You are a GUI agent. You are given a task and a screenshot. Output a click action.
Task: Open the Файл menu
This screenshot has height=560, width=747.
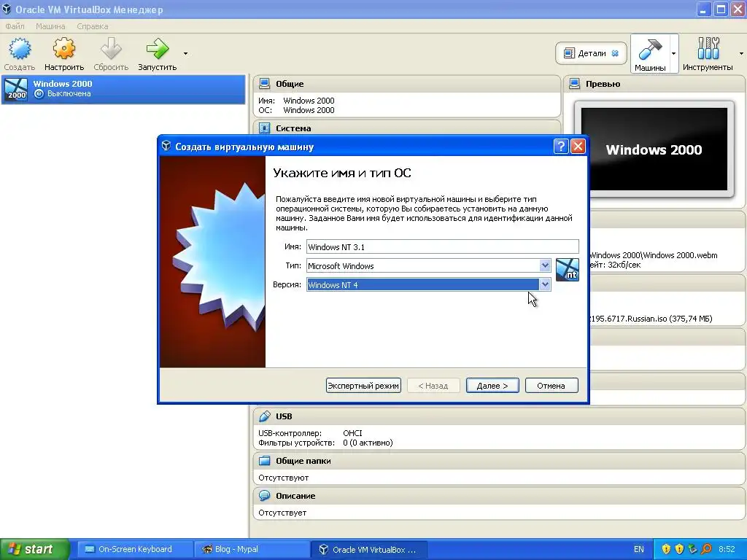tap(15, 26)
